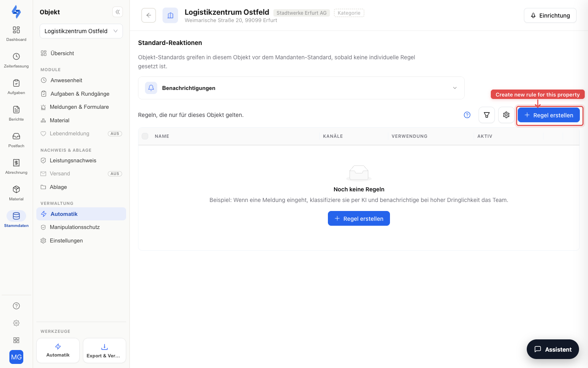This screenshot has width=588, height=368.
Task: Open Material module in sidebar
Action: [x=81, y=120]
